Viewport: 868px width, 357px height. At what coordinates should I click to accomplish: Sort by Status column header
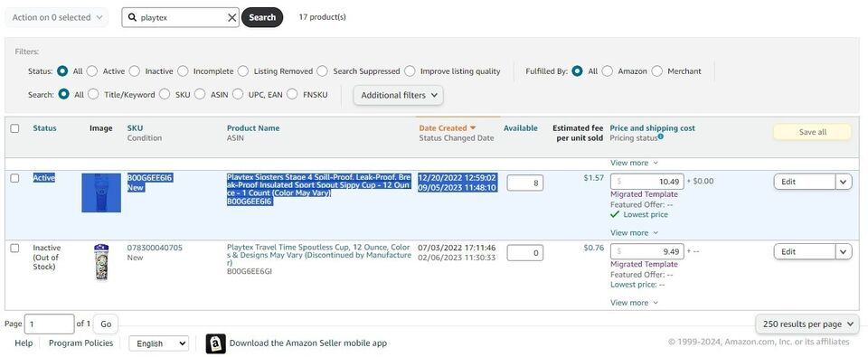45,127
